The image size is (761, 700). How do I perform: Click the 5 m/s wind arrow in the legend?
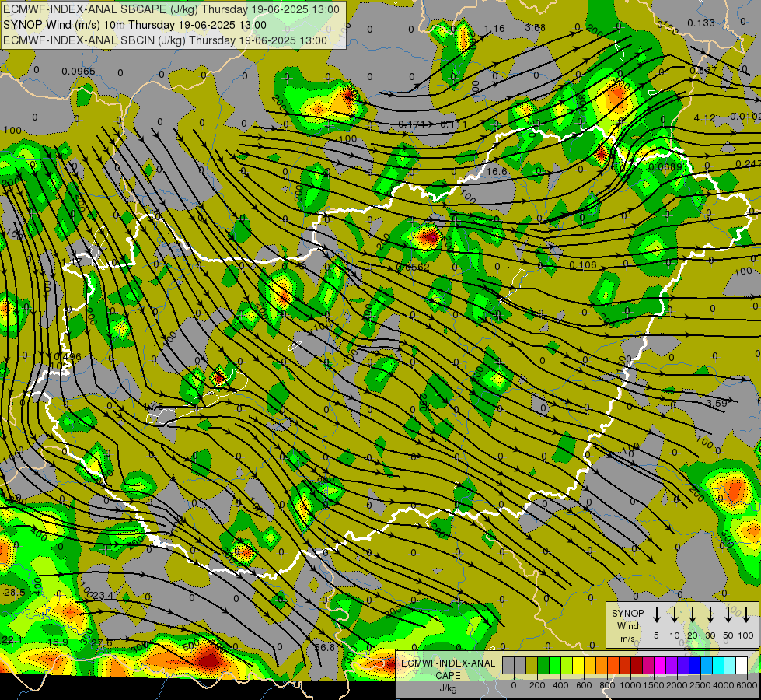656,615
